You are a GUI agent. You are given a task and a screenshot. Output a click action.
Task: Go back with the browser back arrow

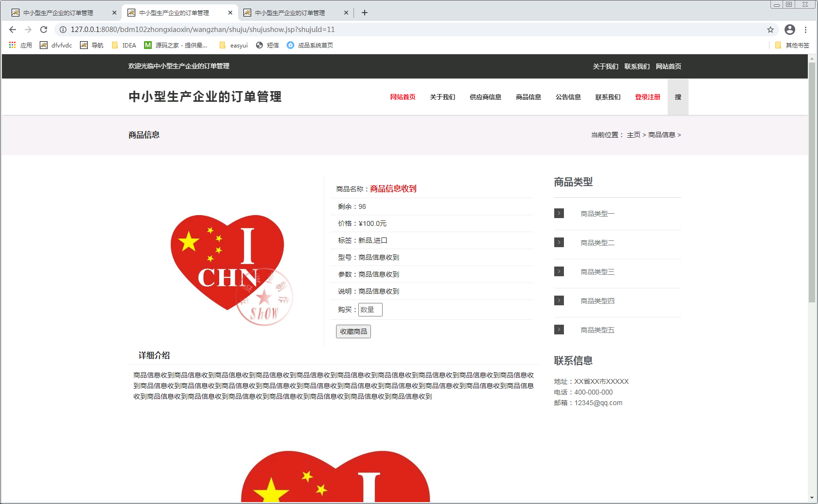click(13, 30)
